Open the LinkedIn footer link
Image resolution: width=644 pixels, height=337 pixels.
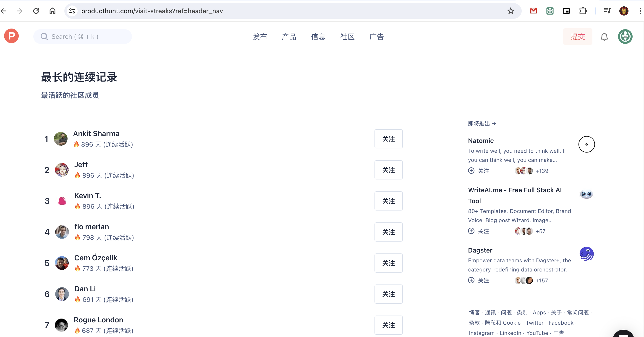pyautogui.click(x=510, y=333)
